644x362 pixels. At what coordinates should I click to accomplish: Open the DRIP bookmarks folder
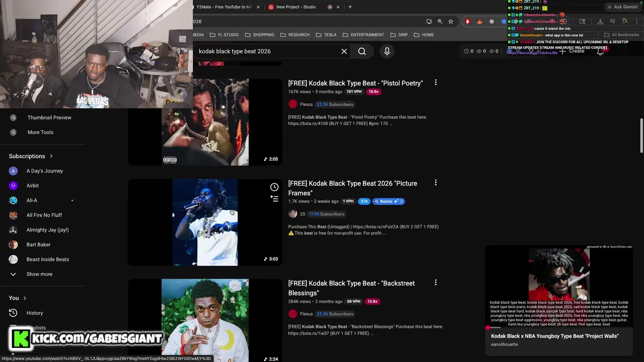pyautogui.click(x=398, y=35)
